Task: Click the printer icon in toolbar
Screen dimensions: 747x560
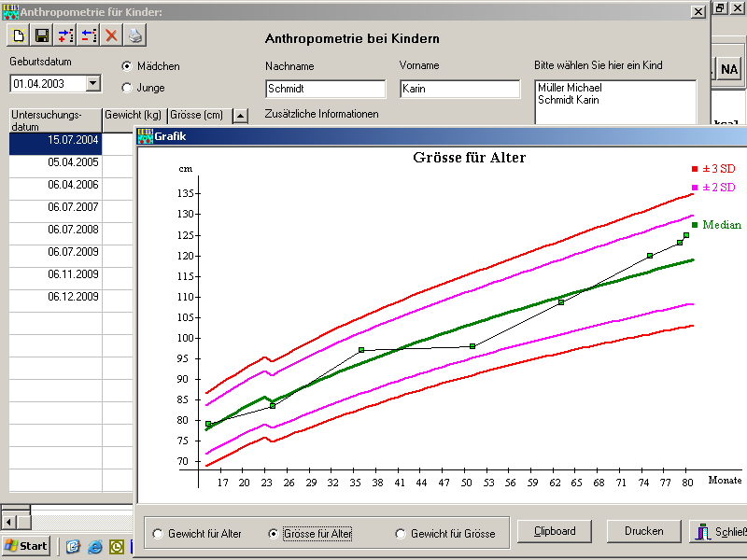Action: (x=135, y=35)
